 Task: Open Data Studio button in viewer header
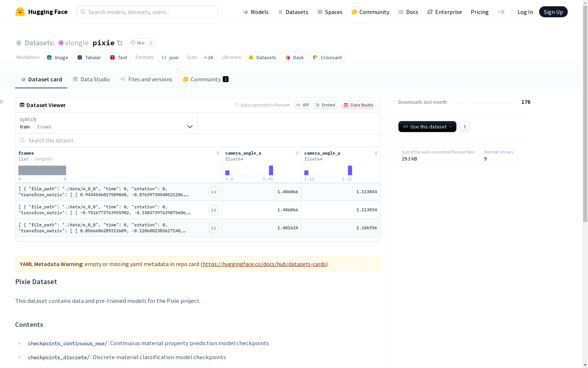[x=358, y=105]
